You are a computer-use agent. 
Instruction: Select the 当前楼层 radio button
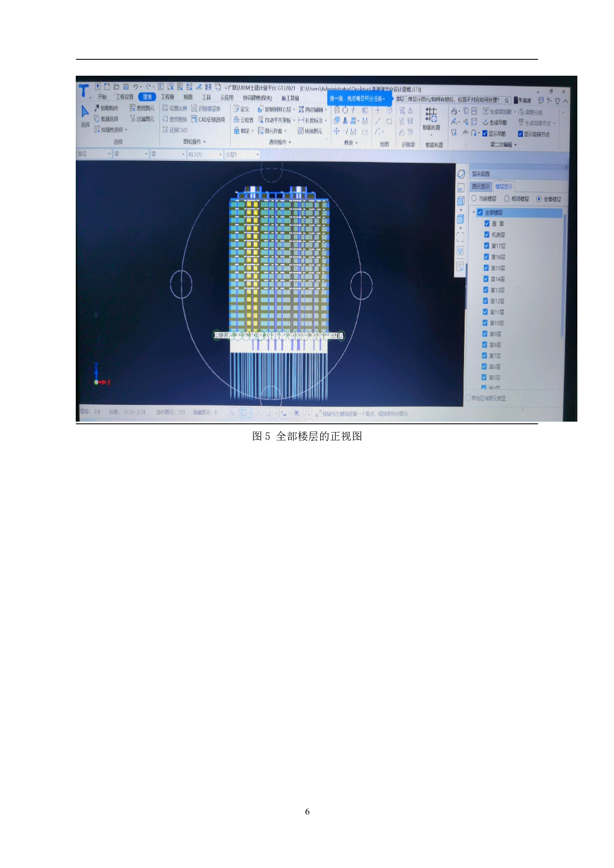click(474, 198)
